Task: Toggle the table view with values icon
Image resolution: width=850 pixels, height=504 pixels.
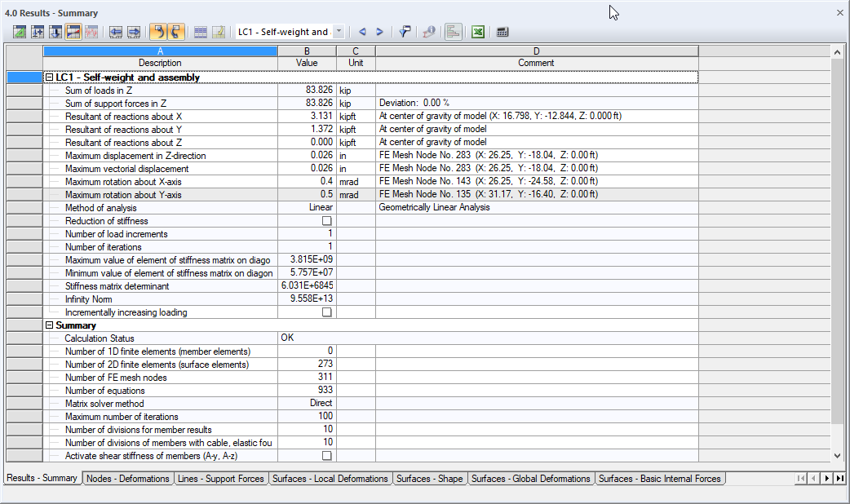Action: click(201, 31)
